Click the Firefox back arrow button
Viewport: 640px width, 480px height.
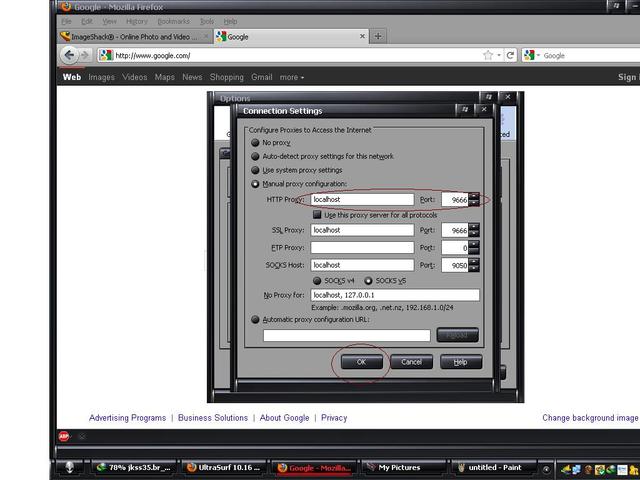pyautogui.click(x=69, y=55)
